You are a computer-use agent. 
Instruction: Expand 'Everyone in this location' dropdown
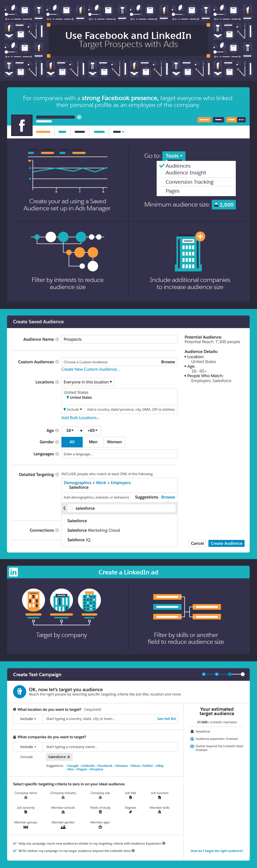[88, 382]
